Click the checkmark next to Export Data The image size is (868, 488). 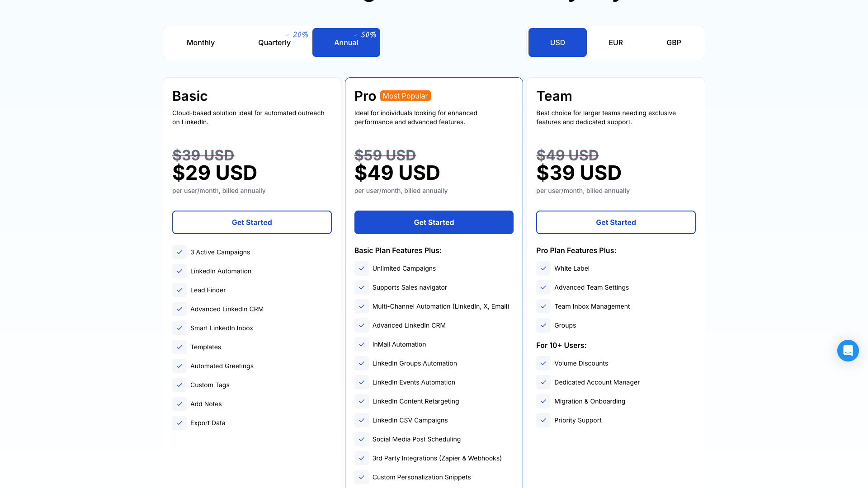point(179,423)
